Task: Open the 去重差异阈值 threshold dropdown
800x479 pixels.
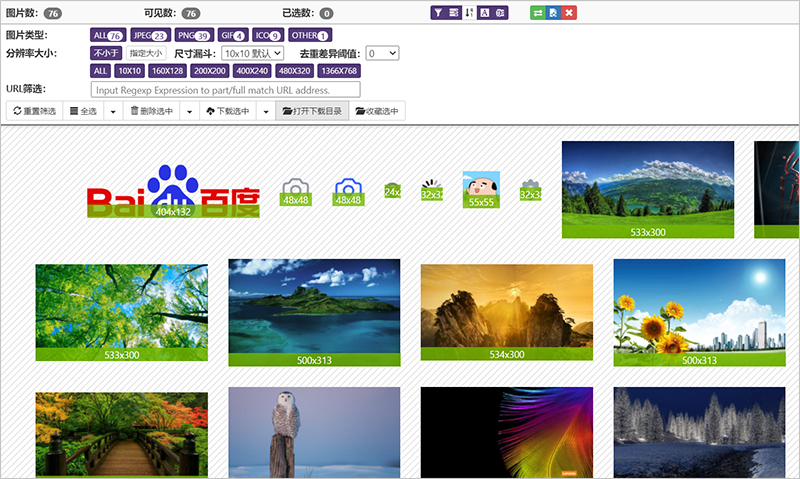Action: (x=382, y=53)
